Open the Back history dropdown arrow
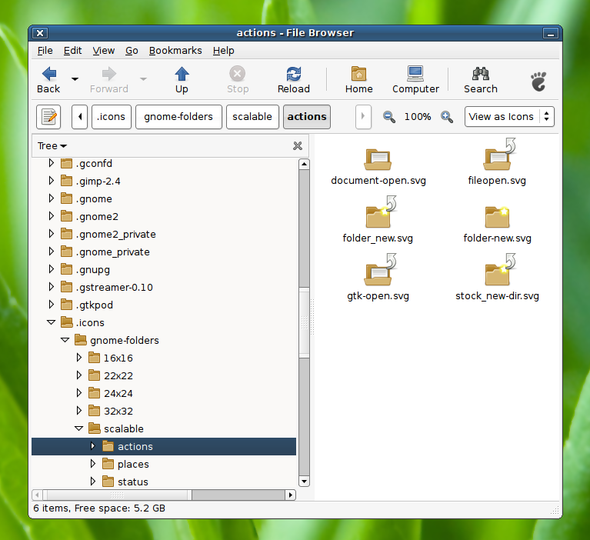 click(x=75, y=79)
